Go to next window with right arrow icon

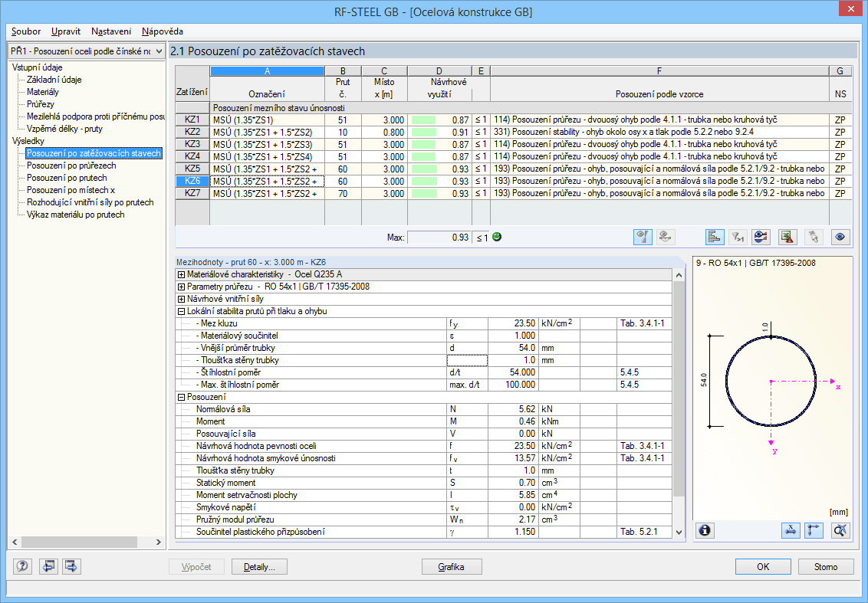(72, 566)
